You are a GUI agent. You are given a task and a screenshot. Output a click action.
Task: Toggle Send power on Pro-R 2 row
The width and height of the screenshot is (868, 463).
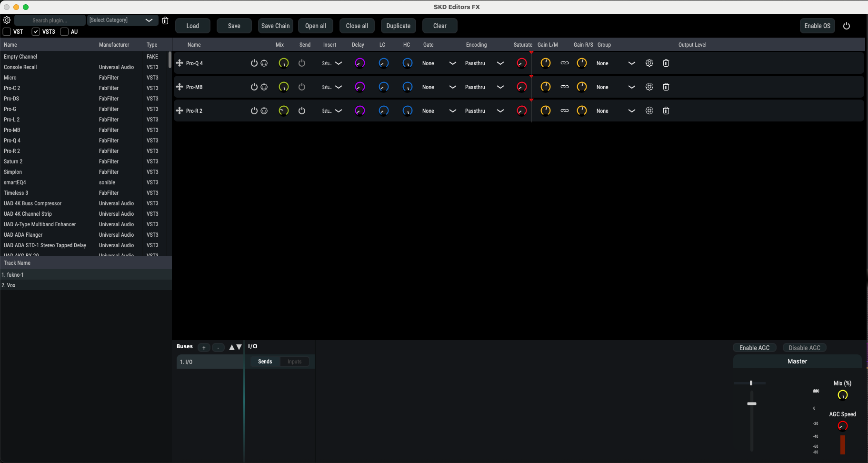click(302, 111)
